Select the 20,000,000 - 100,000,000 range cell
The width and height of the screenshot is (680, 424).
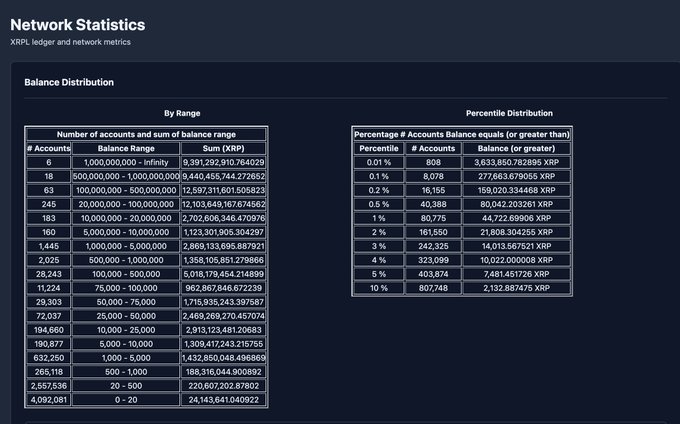(x=126, y=204)
